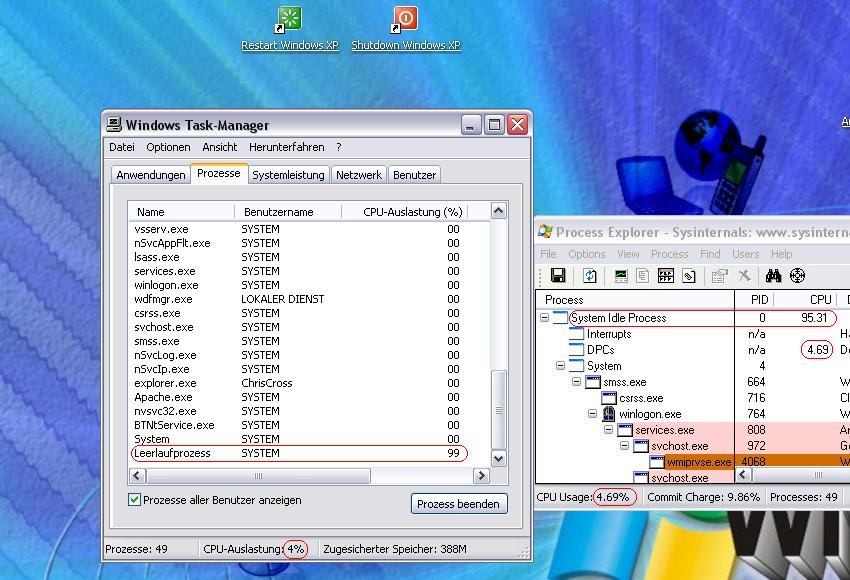Viewport: 850px width, 580px height.
Task: Sort by the Benutzername column header
Action: [288, 212]
